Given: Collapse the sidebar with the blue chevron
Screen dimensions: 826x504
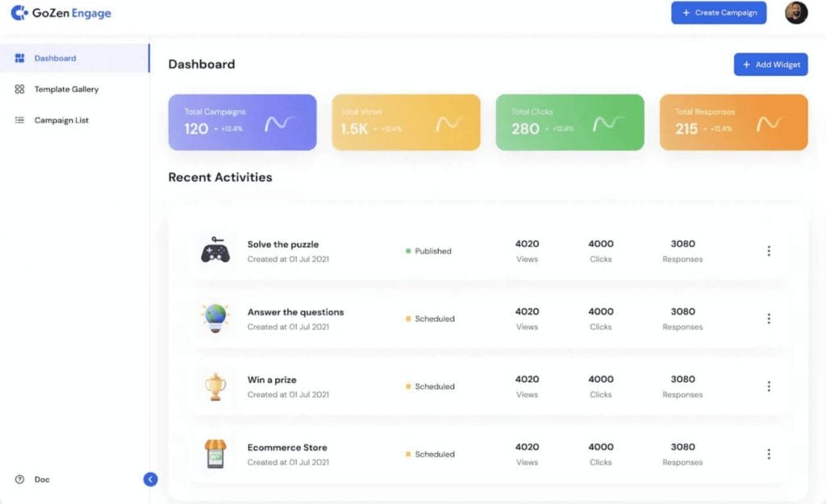Looking at the screenshot, I should click(150, 479).
